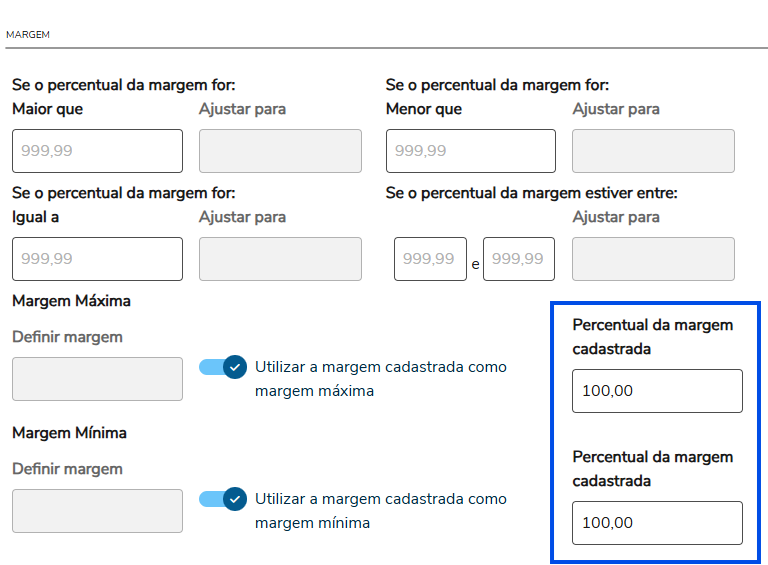
Task: Click 'Definir margem' field under Margem Máxima
Action: click(97, 379)
